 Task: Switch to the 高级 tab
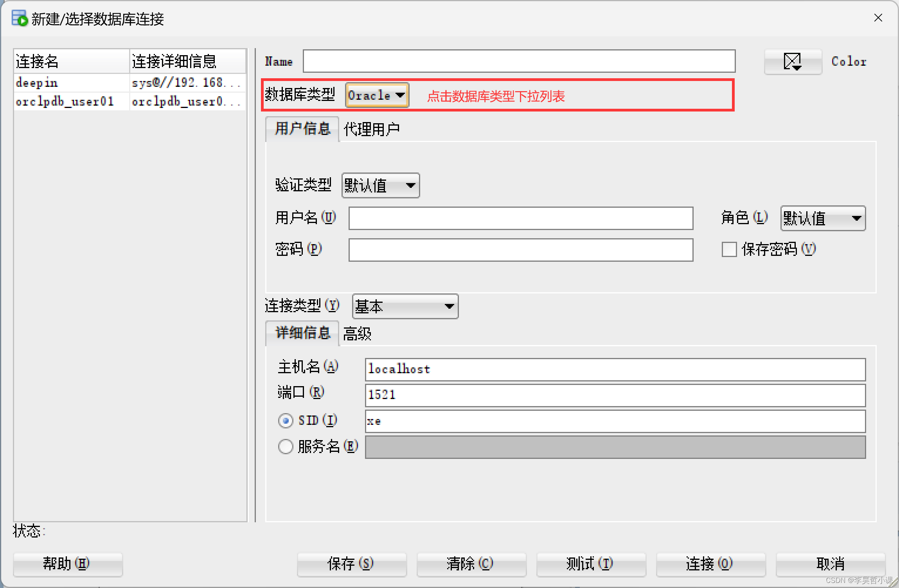pyautogui.click(x=357, y=334)
